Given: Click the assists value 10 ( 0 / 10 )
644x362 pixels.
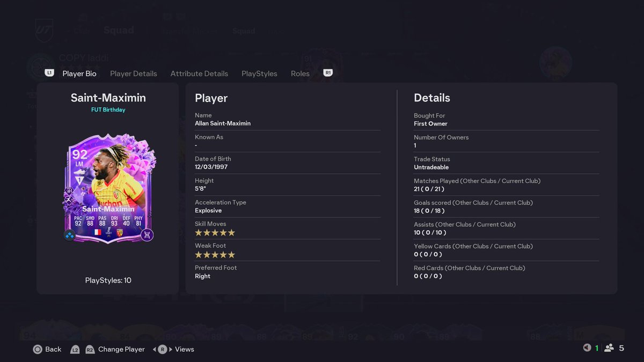Looking at the screenshot, I should [x=430, y=232].
